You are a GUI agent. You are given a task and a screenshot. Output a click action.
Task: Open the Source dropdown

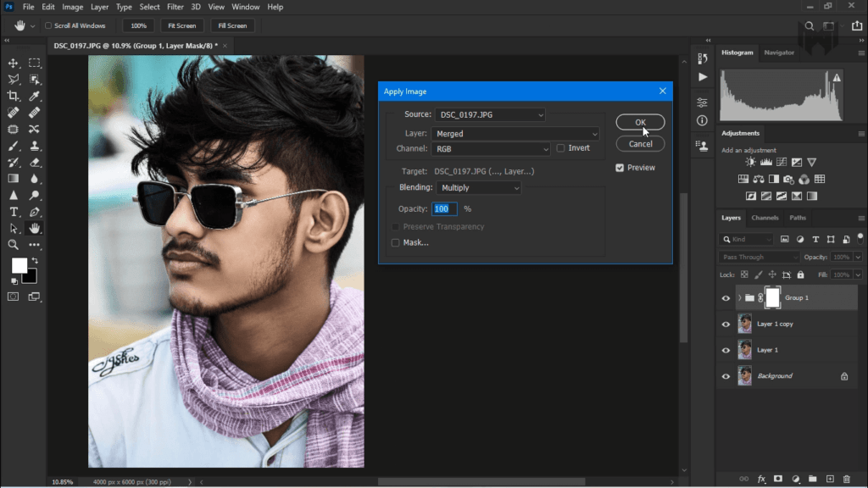click(491, 114)
